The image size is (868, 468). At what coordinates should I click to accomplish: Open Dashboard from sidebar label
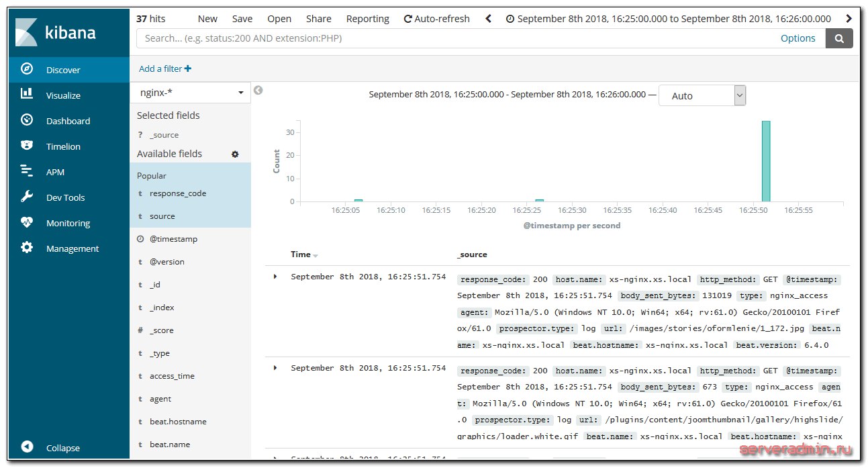pos(68,121)
